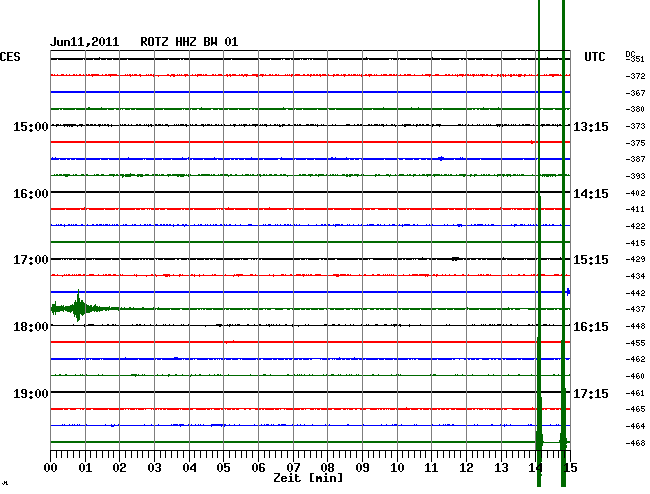Select DC offset value -442
The image size is (650, 494).
pyautogui.click(x=635, y=293)
